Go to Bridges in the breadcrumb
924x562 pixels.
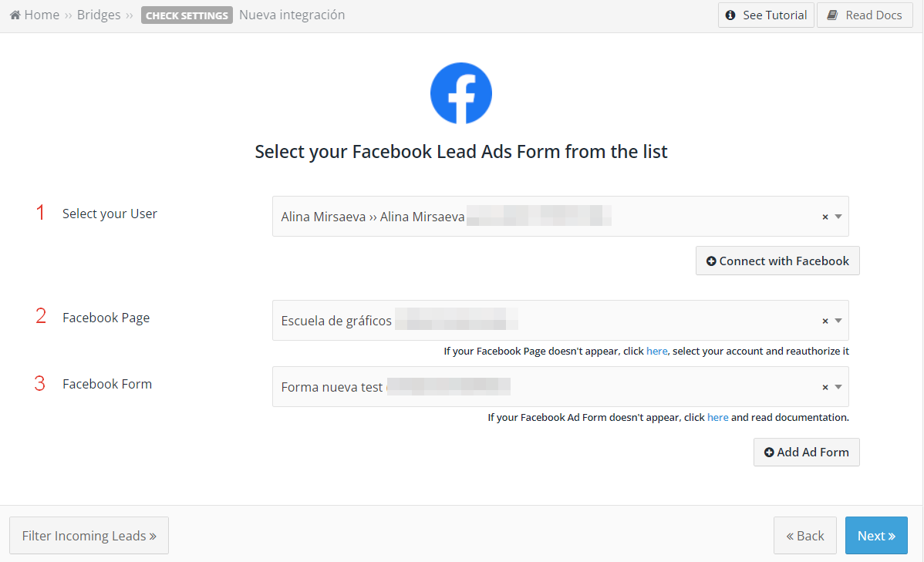point(99,15)
